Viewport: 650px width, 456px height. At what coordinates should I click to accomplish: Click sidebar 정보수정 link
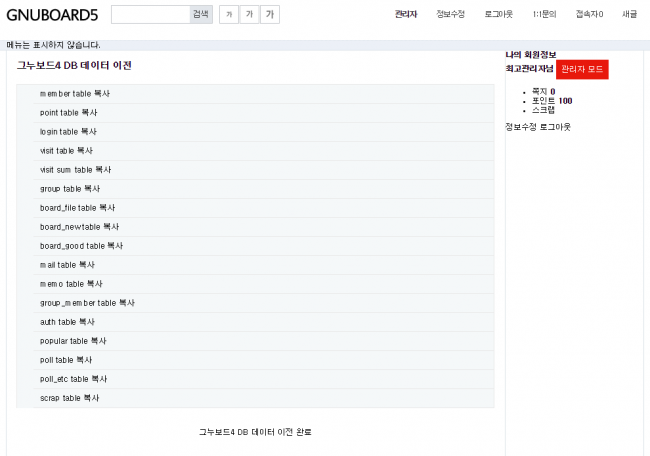[521, 127]
